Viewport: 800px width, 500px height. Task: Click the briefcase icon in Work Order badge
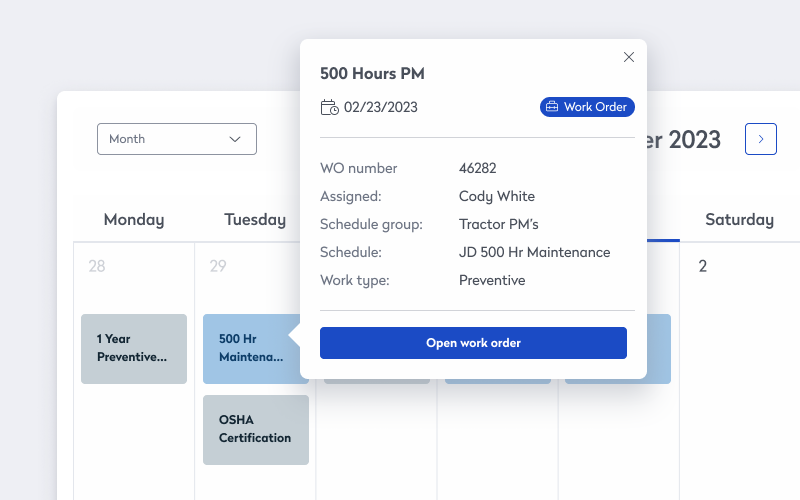pyautogui.click(x=551, y=107)
